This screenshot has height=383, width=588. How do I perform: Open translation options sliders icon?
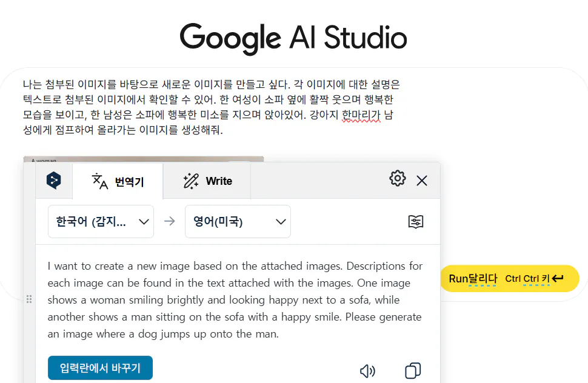pos(415,221)
